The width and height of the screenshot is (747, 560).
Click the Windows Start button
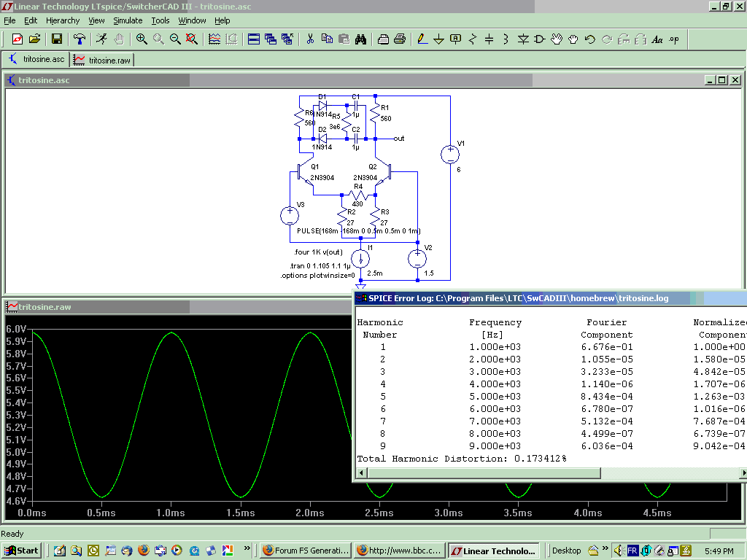(22, 551)
